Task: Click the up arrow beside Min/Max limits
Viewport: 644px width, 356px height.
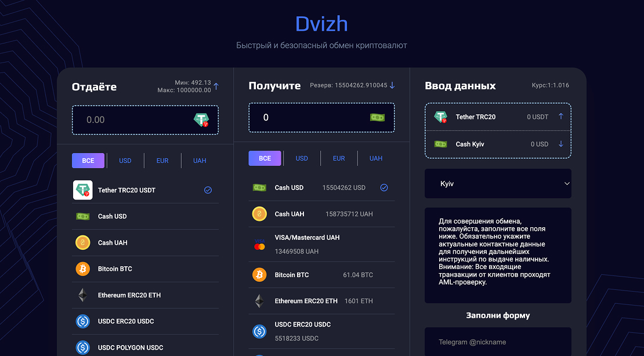Action: click(216, 86)
